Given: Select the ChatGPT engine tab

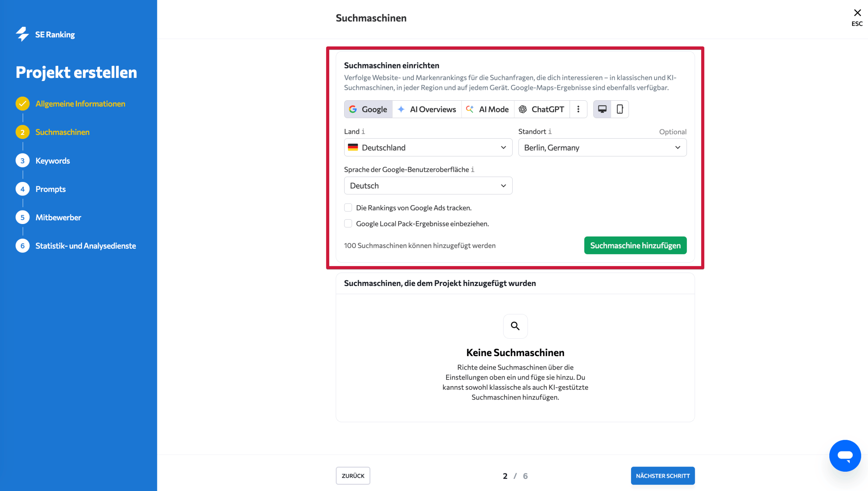Looking at the screenshot, I should 542,109.
